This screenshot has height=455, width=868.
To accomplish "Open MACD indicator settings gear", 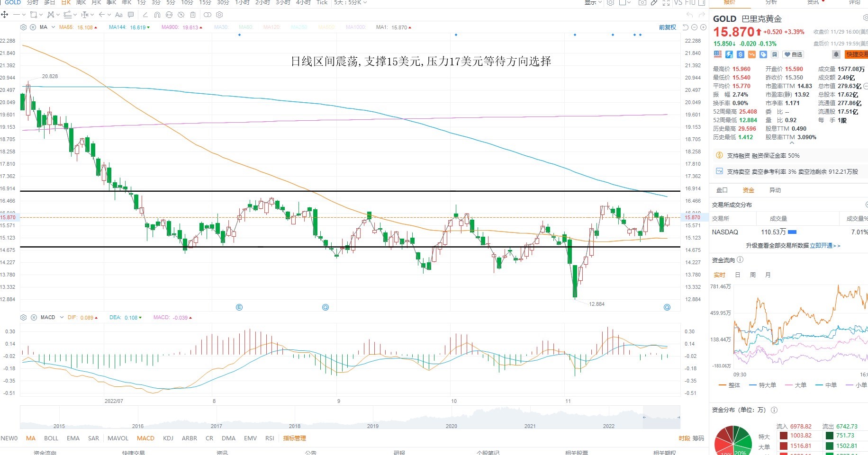I will point(23,317).
